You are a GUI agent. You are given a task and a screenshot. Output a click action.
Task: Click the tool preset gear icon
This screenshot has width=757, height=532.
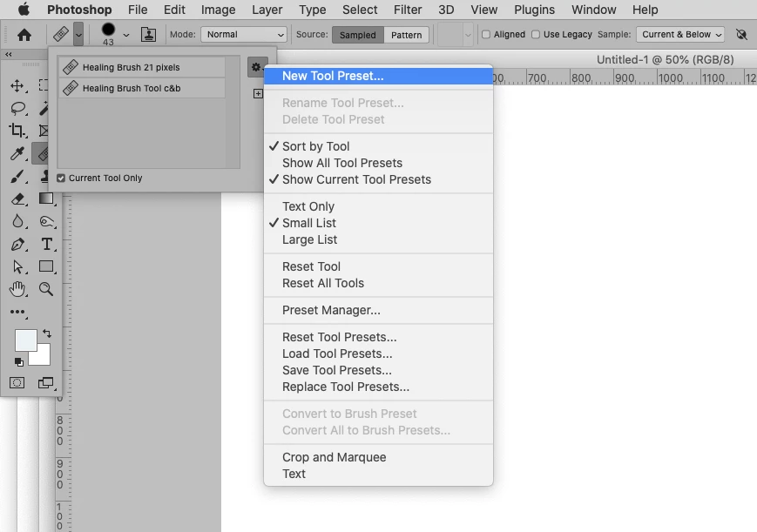(x=256, y=67)
